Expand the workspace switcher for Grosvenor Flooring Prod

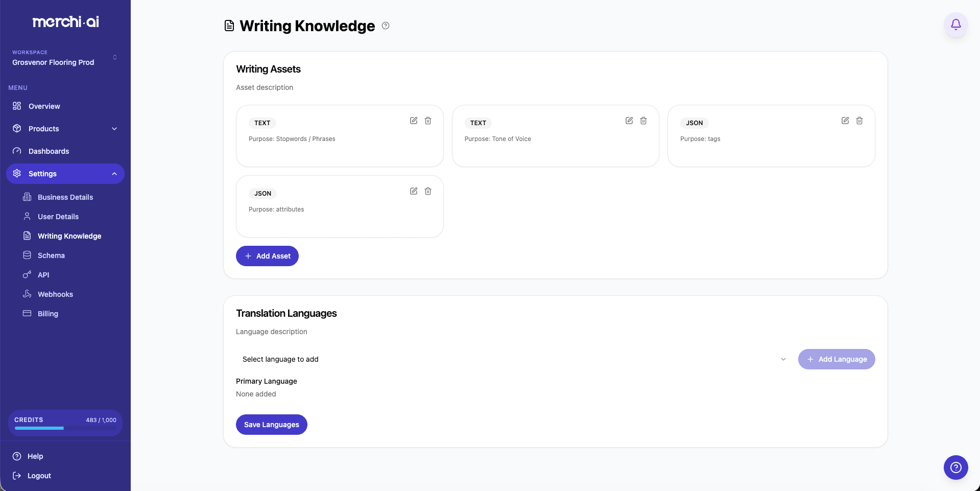click(114, 57)
